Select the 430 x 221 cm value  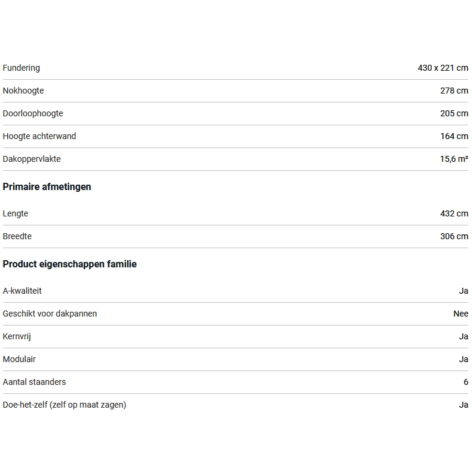click(x=442, y=68)
